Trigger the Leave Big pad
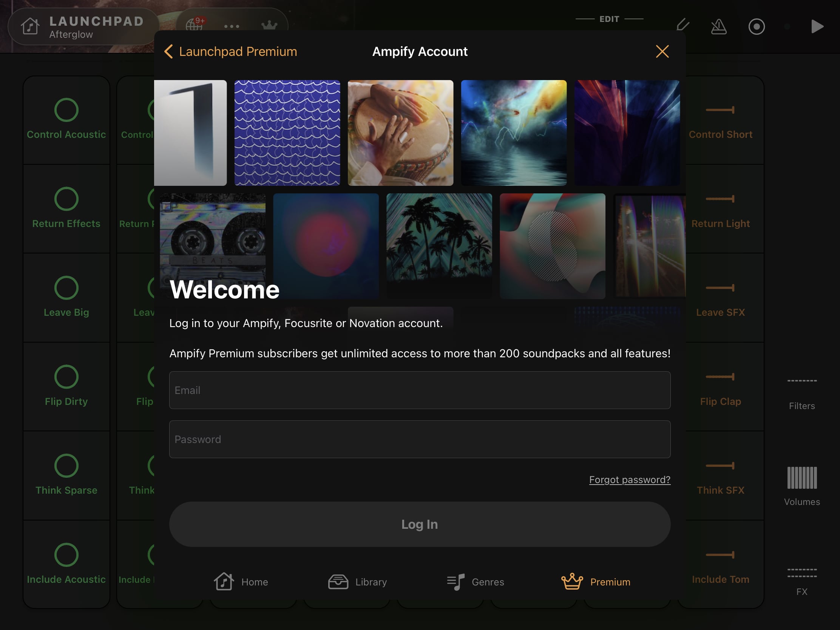Image resolution: width=840 pixels, height=630 pixels. pos(66,298)
